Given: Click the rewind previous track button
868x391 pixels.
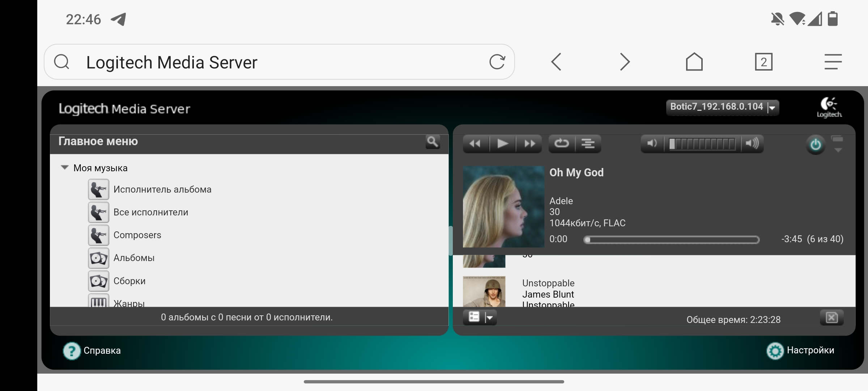Looking at the screenshot, I should (x=476, y=144).
